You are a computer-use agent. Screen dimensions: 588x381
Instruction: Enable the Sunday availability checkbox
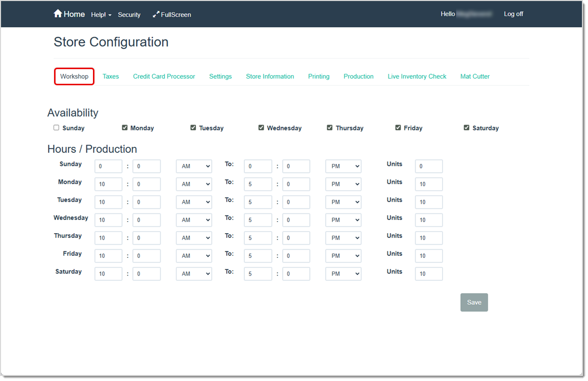[56, 128]
